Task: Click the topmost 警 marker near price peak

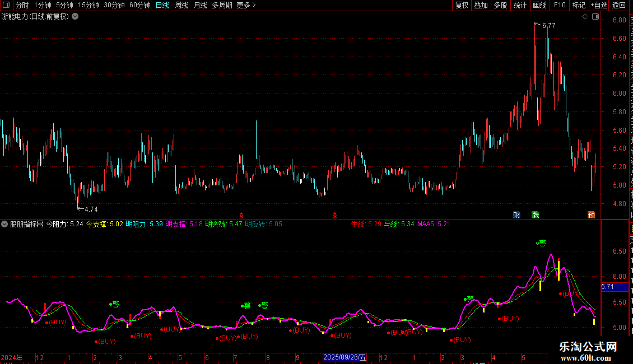Action: tap(542, 243)
